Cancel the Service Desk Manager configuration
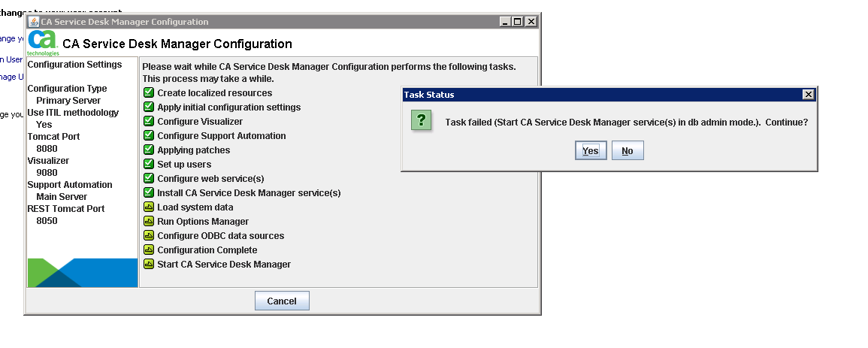This screenshot has height=348, width=868. [x=282, y=301]
